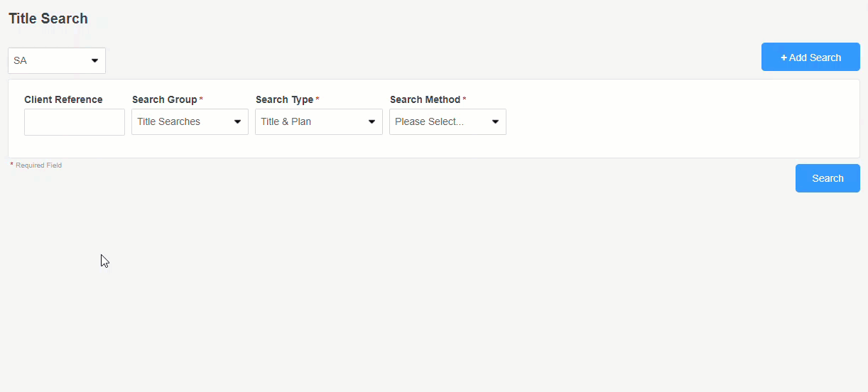Click the Required Field note

36,165
